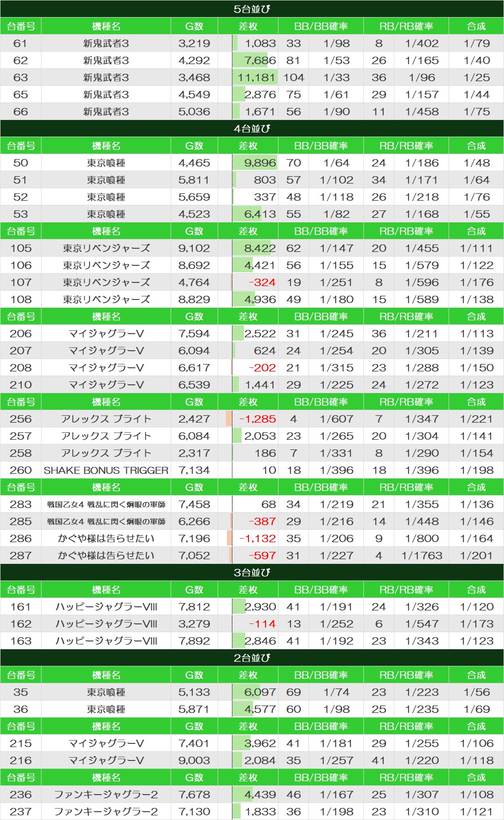Click マイジャグラーV name in row 206
Image resolution: width=504 pixels, height=820 pixels.
click(106, 334)
